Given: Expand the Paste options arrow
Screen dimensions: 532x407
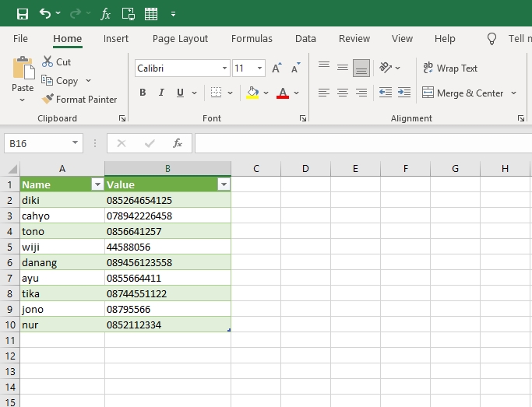Looking at the screenshot, I should pyautogui.click(x=22, y=100).
